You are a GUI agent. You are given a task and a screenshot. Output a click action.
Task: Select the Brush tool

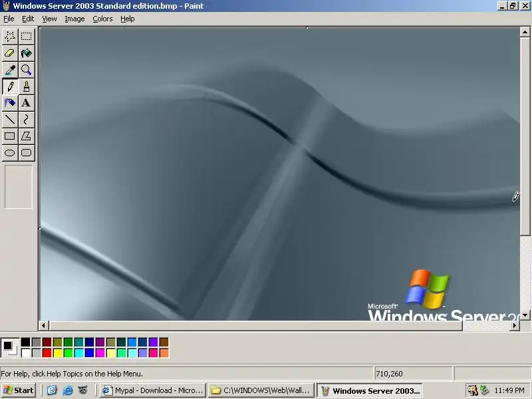(x=27, y=86)
